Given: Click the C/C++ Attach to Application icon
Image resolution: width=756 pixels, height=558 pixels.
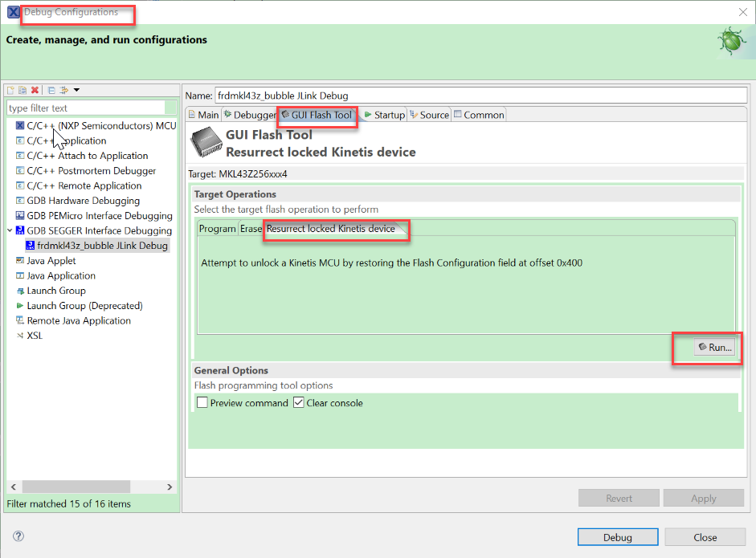Looking at the screenshot, I should click(20, 156).
